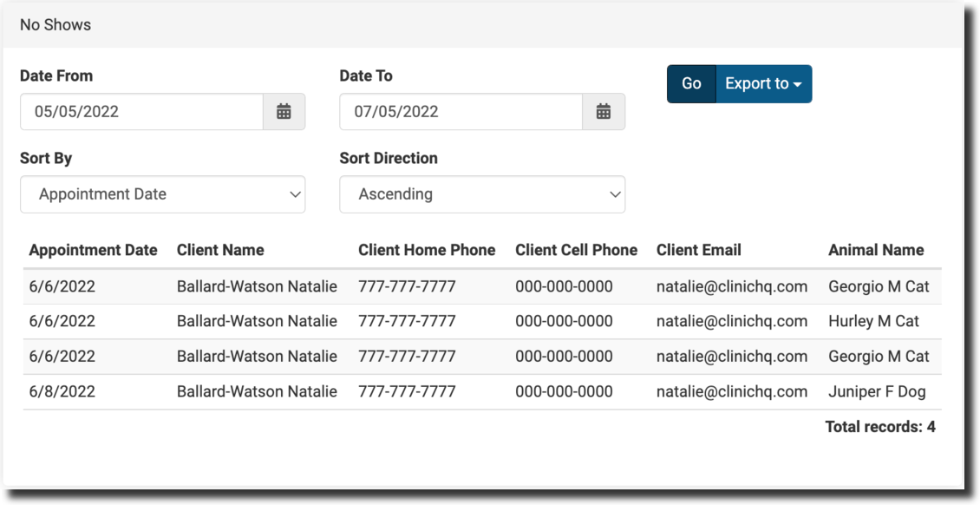Click the 6/8/2022 appointment date cell
The height and width of the screenshot is (505, 980).
62,391
